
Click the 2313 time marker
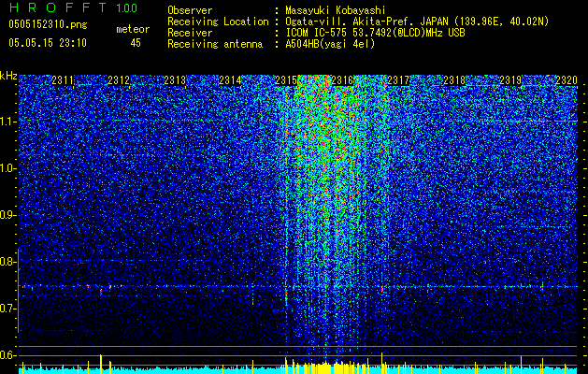point(175,80)
